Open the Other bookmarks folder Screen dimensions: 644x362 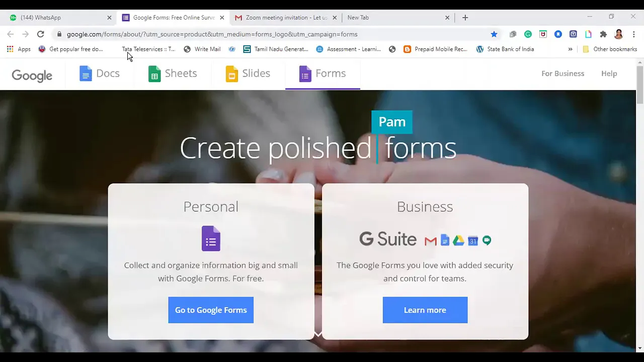point(610,49)
